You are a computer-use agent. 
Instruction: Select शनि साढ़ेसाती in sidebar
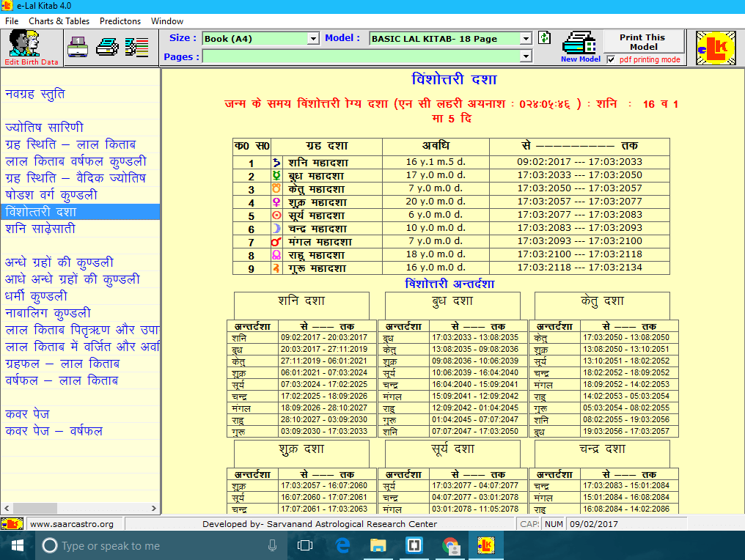tap(40, 229)
